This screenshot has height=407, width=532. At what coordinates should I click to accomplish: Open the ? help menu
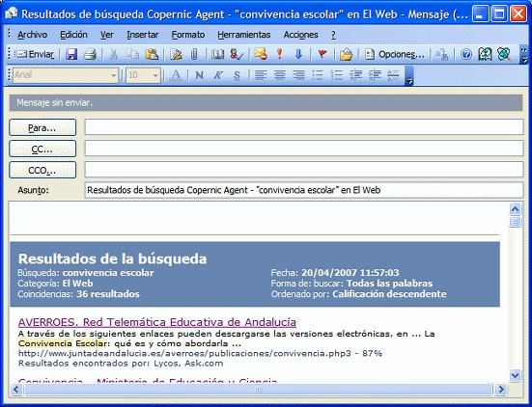click(333, 35)
